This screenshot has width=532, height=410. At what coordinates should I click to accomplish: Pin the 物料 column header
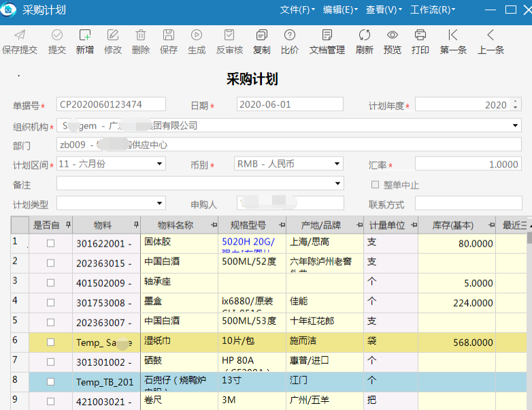pos(136,225)
